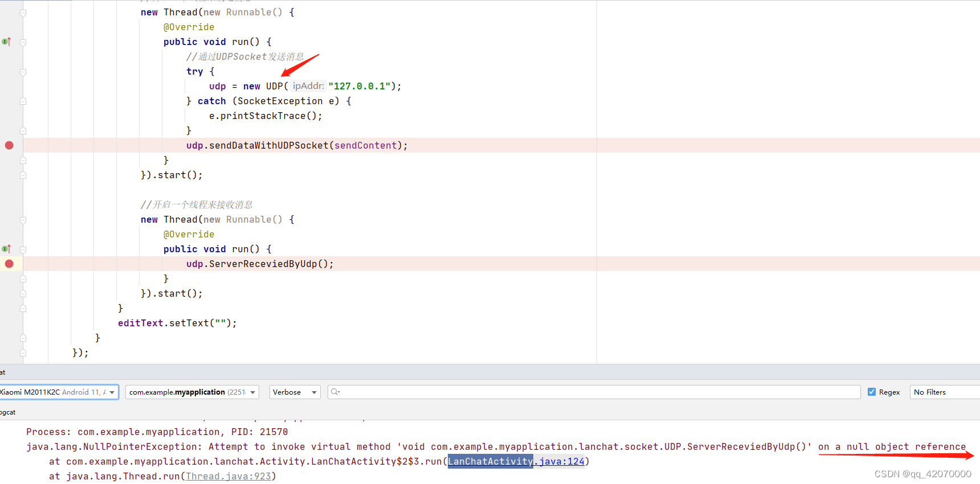Click the SocketException type in catch clause
Viewport: 980px width, 484px height.
pyautogui.click(x=280, y=101)
